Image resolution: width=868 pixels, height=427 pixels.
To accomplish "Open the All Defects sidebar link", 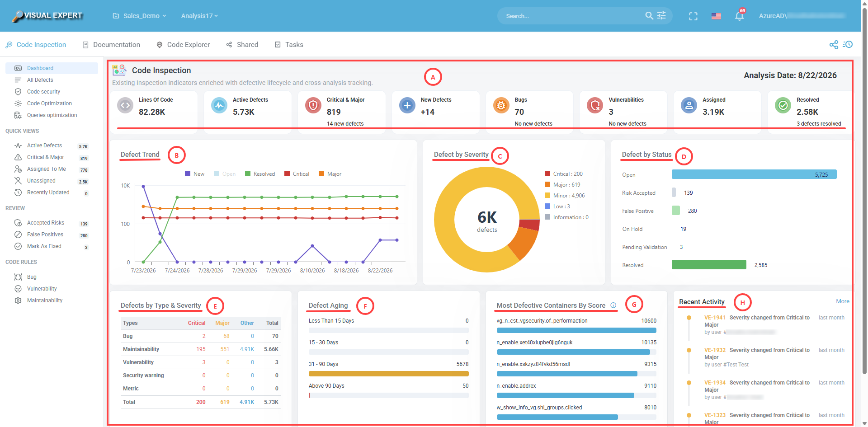I will pos(52,80).
